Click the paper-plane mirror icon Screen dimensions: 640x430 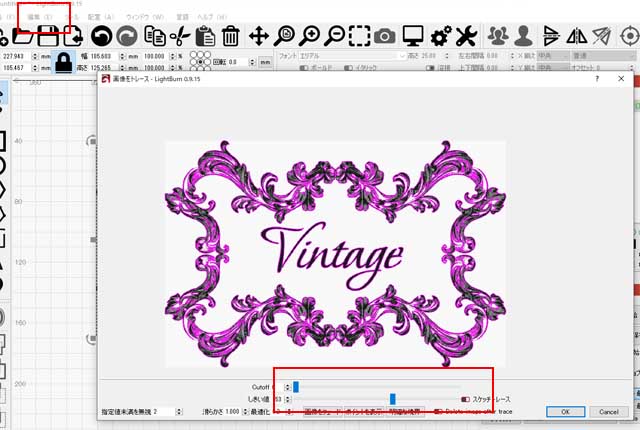602,36
